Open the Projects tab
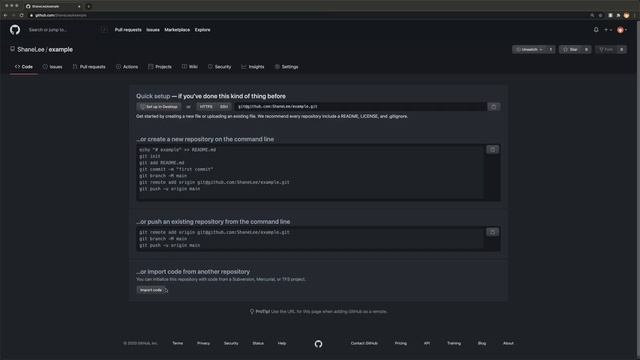Viewport: 640px width, 360px height. [x=160, y=67]
